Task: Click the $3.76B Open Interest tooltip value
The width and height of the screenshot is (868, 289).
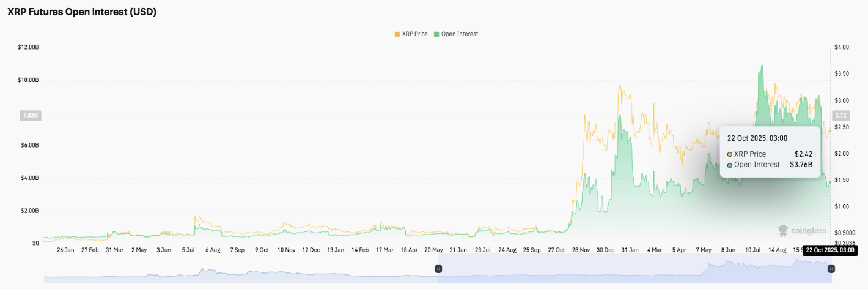Action: pos(801,165)
